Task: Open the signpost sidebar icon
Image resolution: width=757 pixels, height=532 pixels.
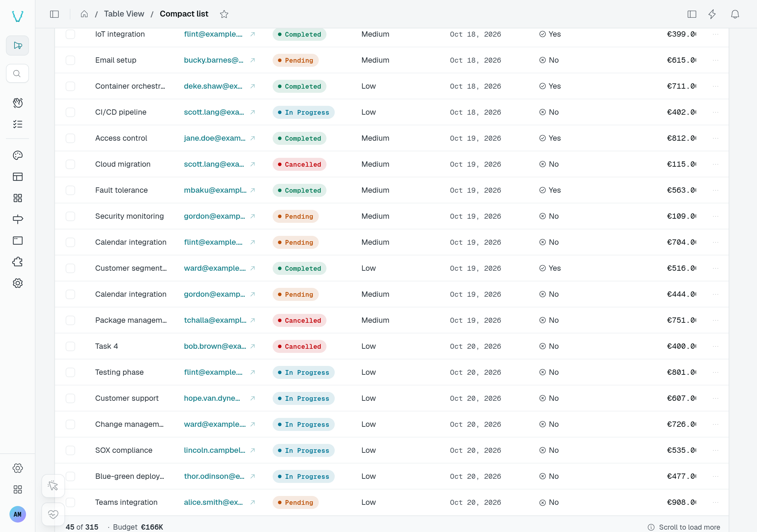Action: 17,219
